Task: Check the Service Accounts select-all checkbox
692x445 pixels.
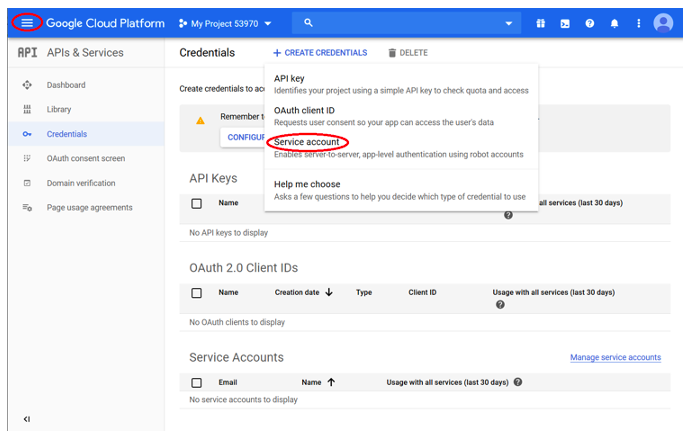Action: pyautogui.click(x=197, y=383)
